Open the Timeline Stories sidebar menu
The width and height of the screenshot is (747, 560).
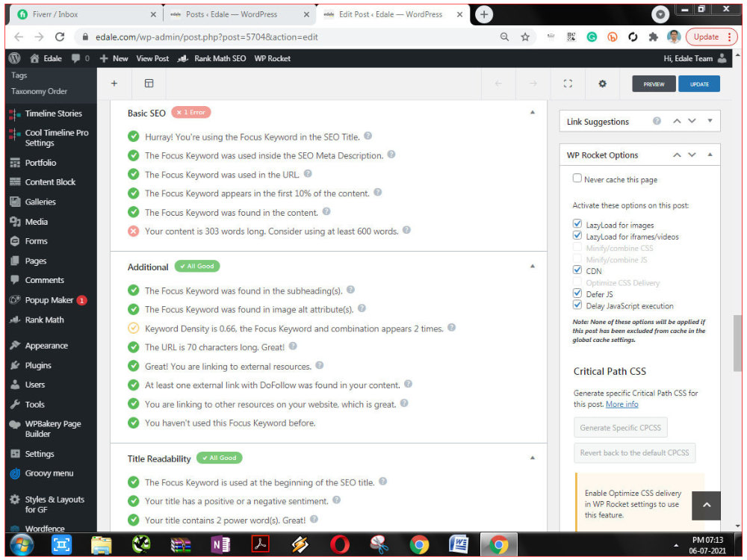pyautogui.click(x=53, y=113)
